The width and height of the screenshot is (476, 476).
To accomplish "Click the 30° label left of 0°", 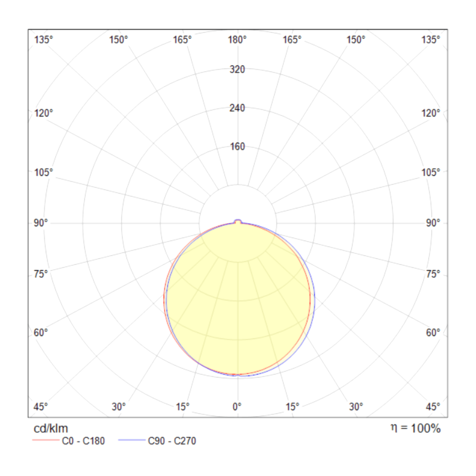I will pos(119,407).
